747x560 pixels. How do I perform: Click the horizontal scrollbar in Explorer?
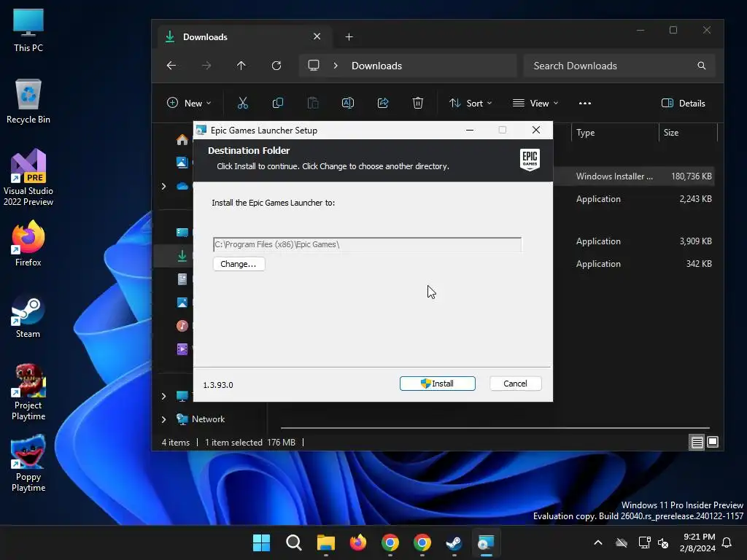click(x=495, y=427)
